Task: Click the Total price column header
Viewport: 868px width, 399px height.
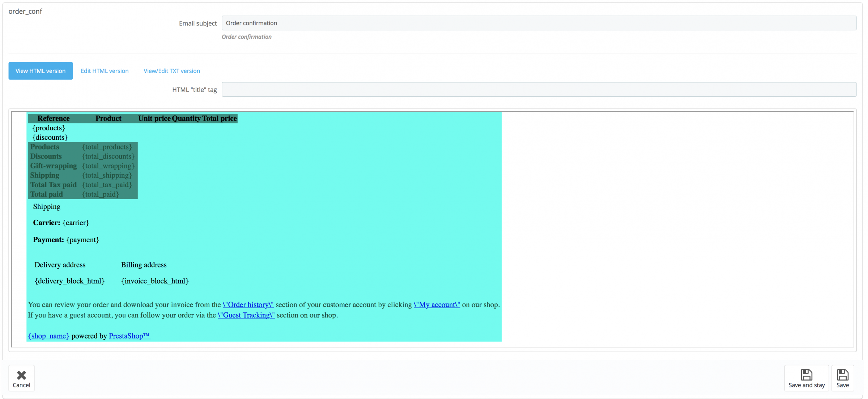Action: (x=219, y=118)
